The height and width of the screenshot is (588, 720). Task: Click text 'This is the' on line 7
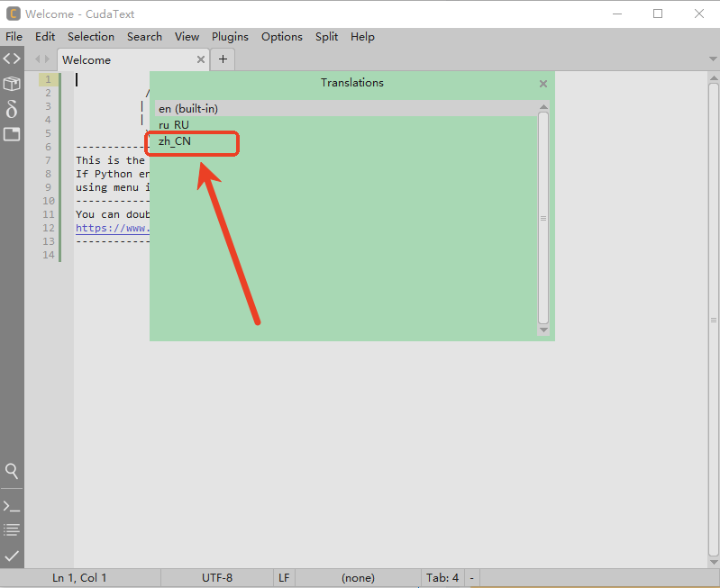point(110,160)
